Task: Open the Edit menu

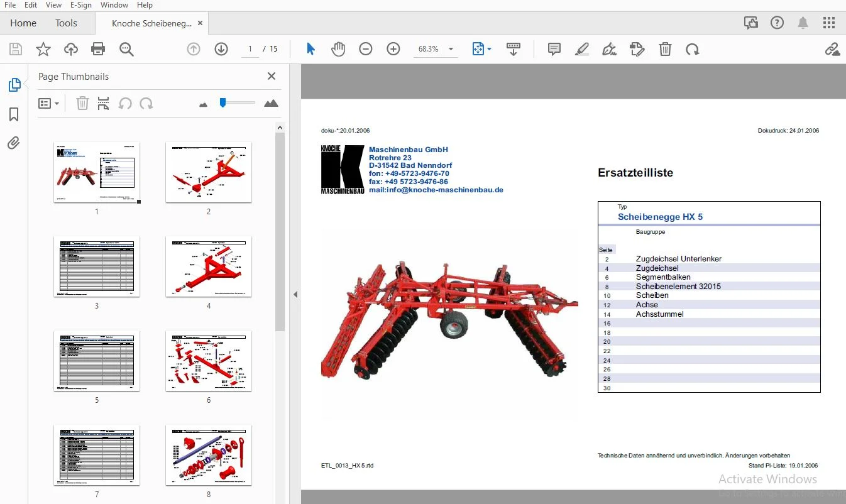Action: point(31,5)
